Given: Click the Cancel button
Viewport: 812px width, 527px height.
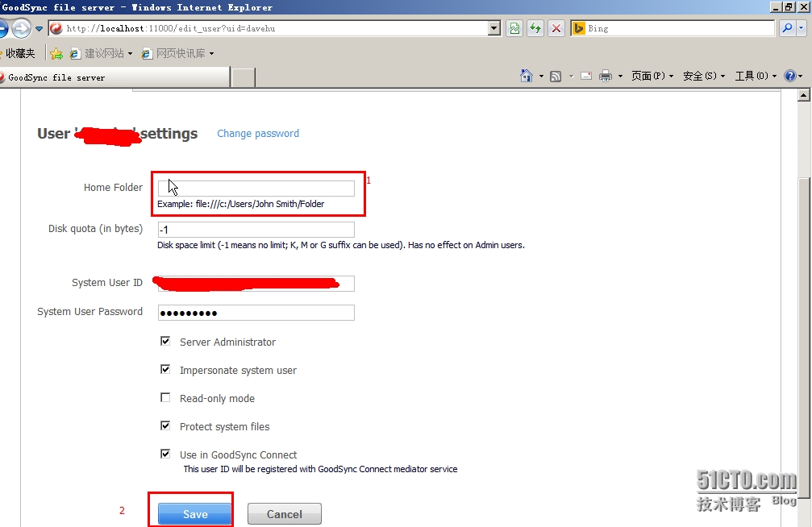Looking at the screenshot, I should 285,514.
